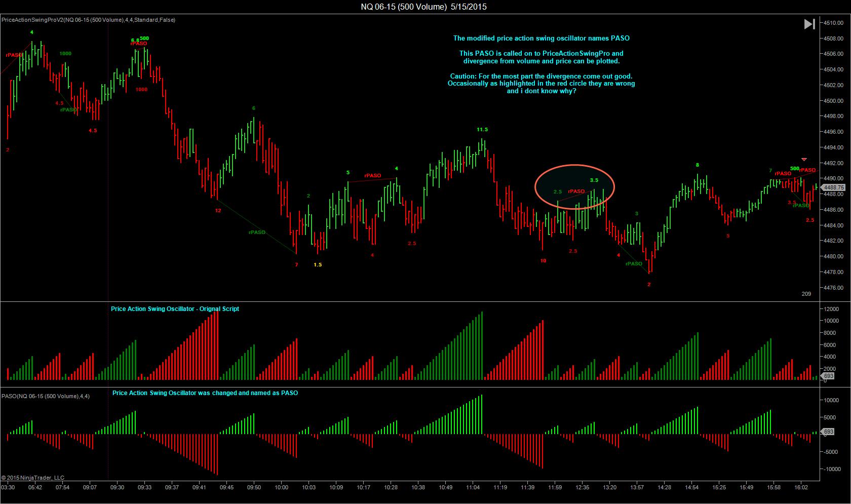This screenshot has height=504, width=851.
Task: Click the copyright 2015 NinjaTrader, LLC text
Action: 33,478
